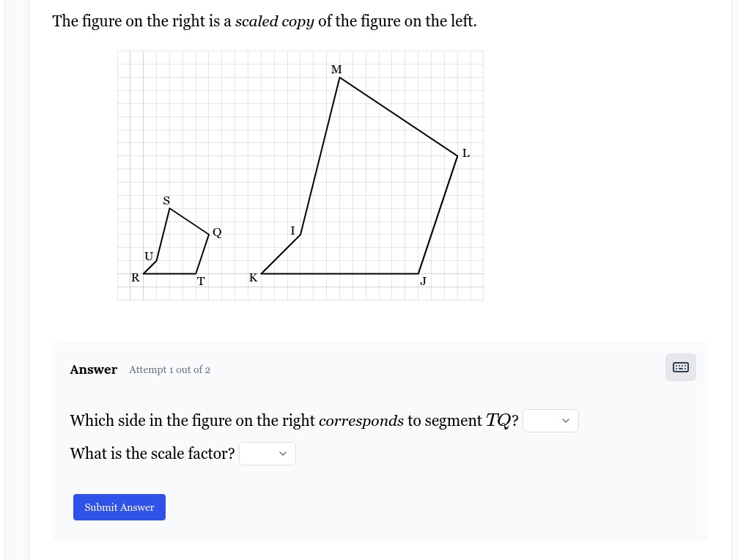Open the on-screen math keyboard icon
Screen dimensions: 738x560
(x=681, y=367)
